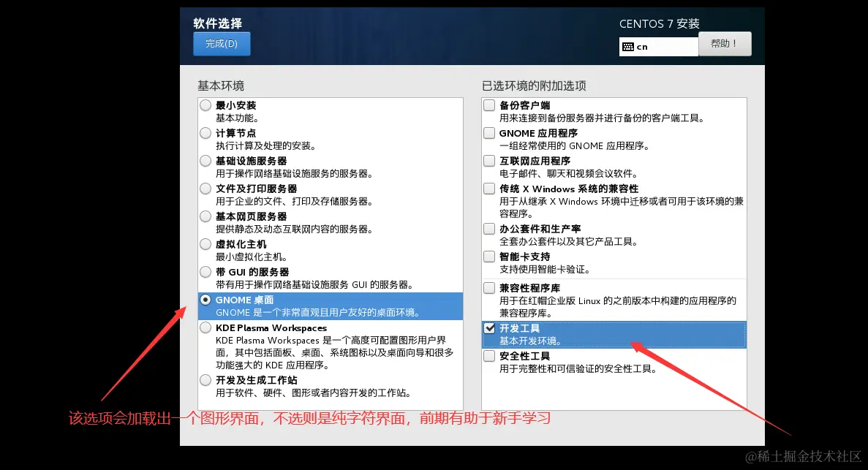Screen dimensions: 868x470
Task: Open the keyboard layout selector dropdown
Action: [658, 47]
